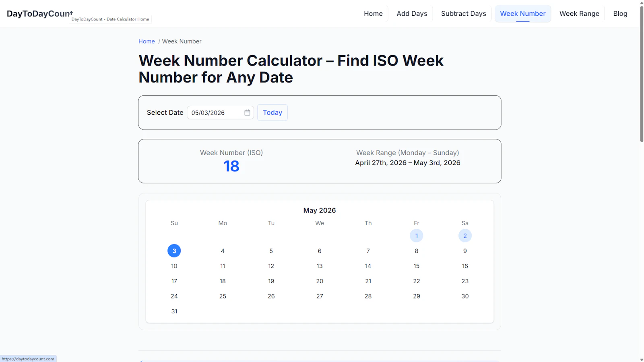Click the Week Range (Monday – Sunday) label

408,153
